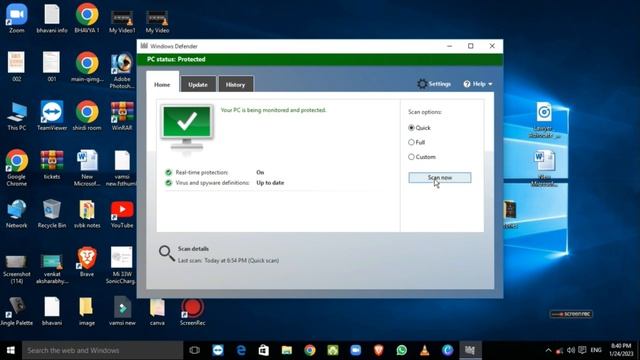Select the YouTube desktop shortcut
The height and width of the screenshot is (360, 640).
pyautogui.click(x=122, y=213)
